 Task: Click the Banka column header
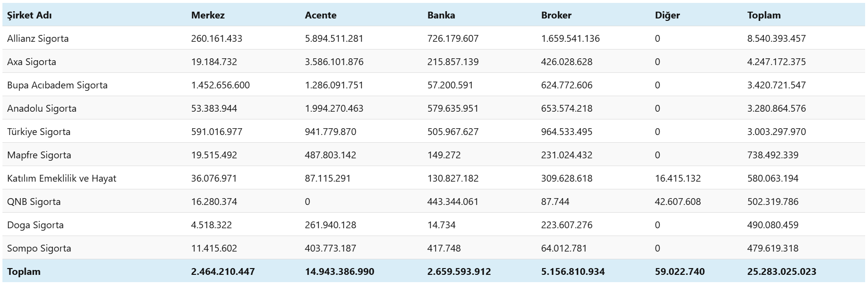pos(441,15)
